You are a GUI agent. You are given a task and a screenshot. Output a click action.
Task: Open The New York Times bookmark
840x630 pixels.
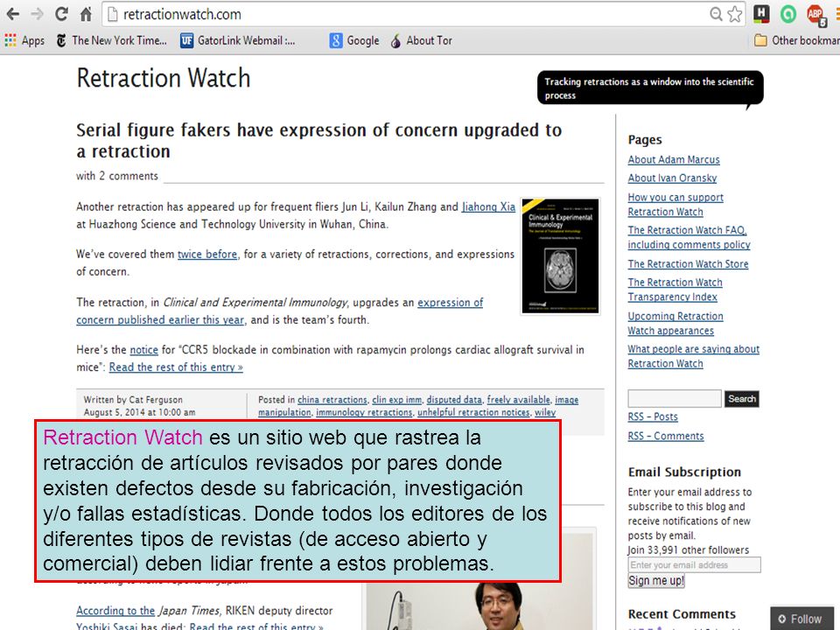111,41
